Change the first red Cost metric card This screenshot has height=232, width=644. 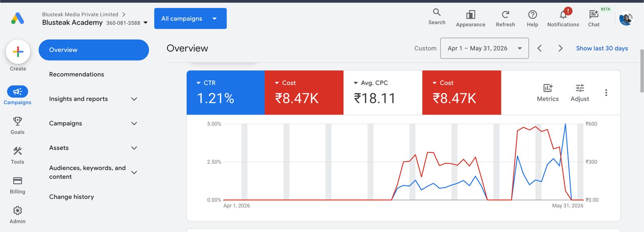pyautogui.click(x=304, y=92)
